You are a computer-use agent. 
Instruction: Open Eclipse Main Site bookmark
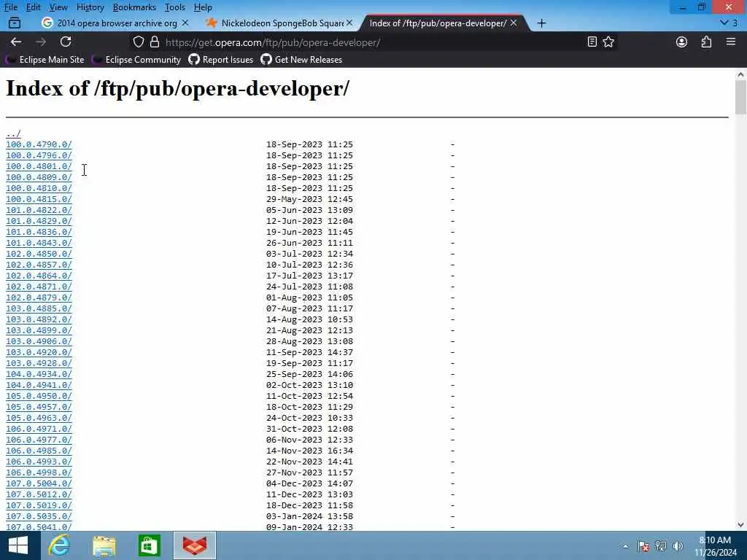click(x=44, y=60)
